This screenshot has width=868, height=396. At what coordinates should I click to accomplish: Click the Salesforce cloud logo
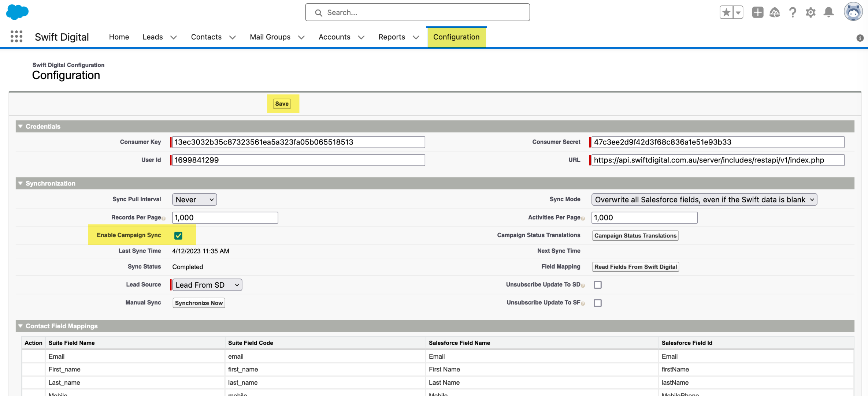tap(17, 12)
